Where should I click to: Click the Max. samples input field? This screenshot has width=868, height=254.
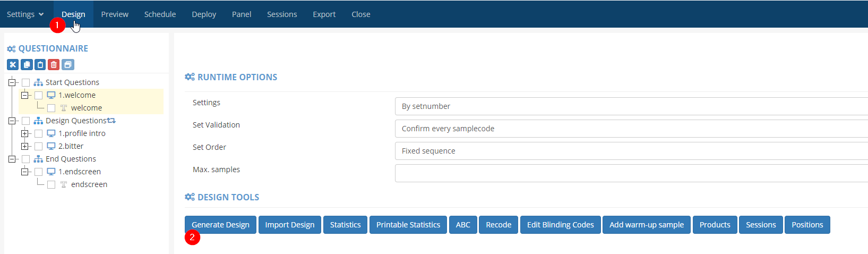631,173
